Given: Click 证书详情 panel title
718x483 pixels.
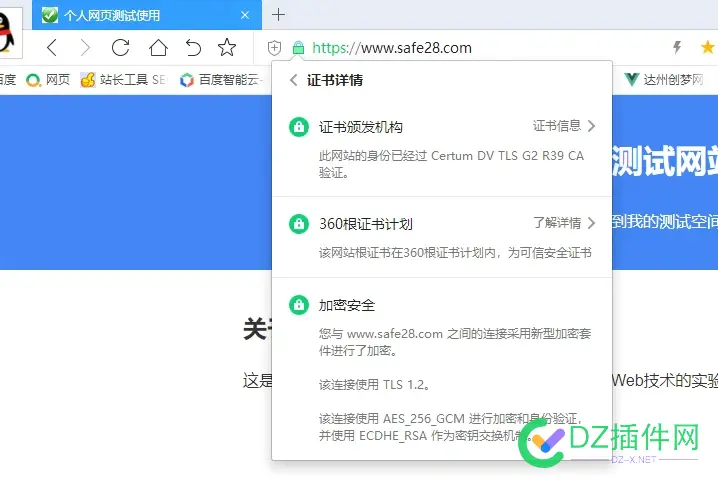Looking at the screenshot, I should click(335, 80).
